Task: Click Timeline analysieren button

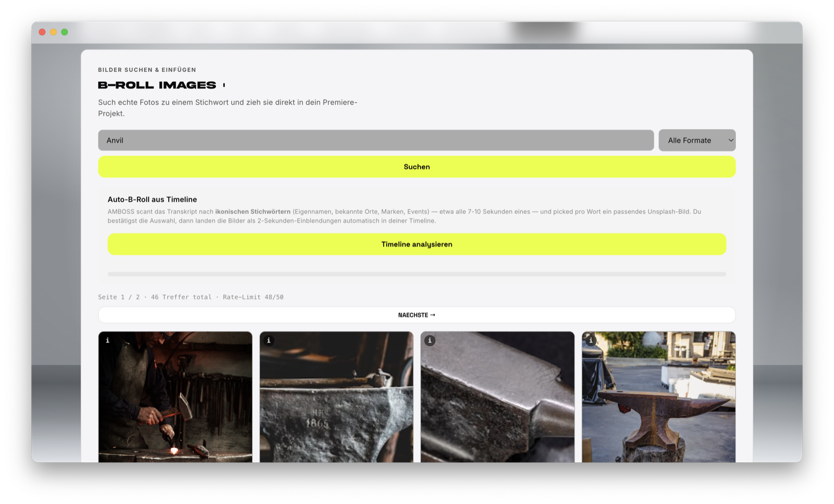Action: point(416,244)
